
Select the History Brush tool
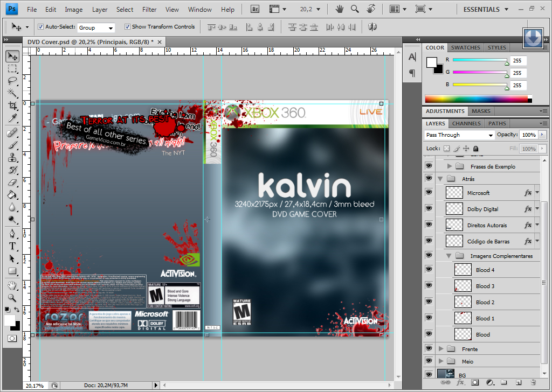coord(12,170)
